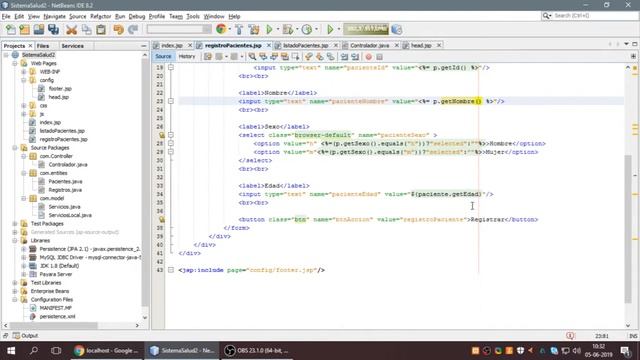640x360 pixels.
Task: Collapse the com.entities package
Action: click(x=24, y=173)
